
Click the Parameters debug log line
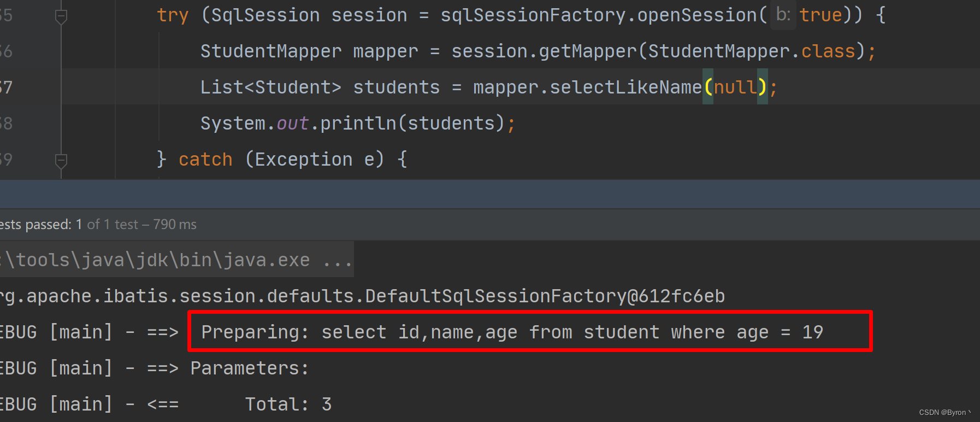point(155,368)
